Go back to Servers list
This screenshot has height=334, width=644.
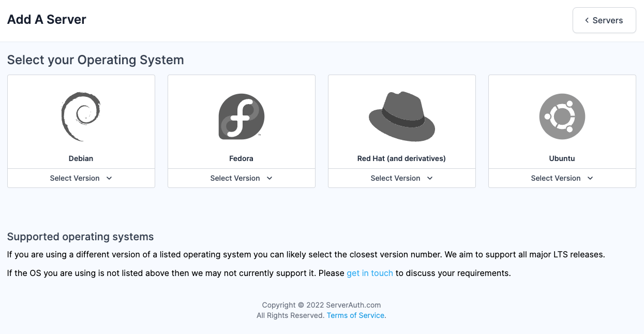pyautogui.click(x=604, y=20)
